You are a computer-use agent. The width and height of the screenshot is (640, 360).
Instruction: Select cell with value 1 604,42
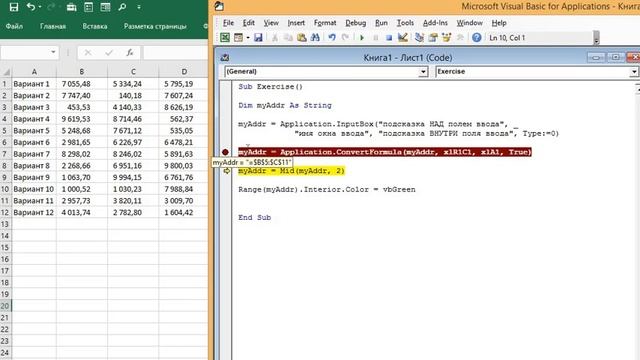point(183,213)
